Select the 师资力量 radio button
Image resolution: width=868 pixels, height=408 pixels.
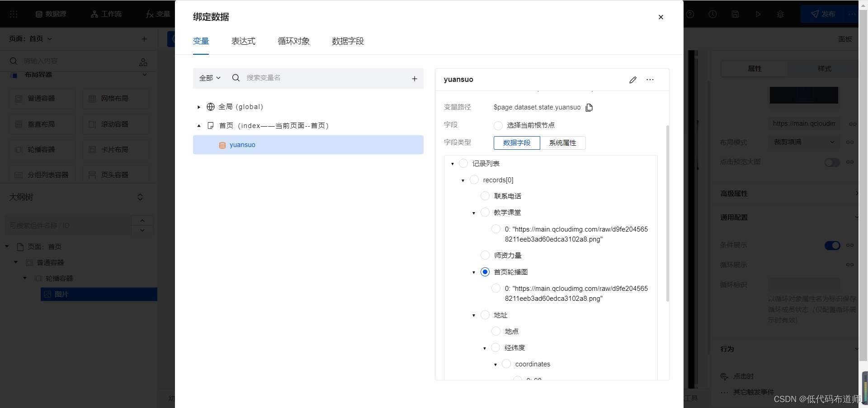pos(485,255)
